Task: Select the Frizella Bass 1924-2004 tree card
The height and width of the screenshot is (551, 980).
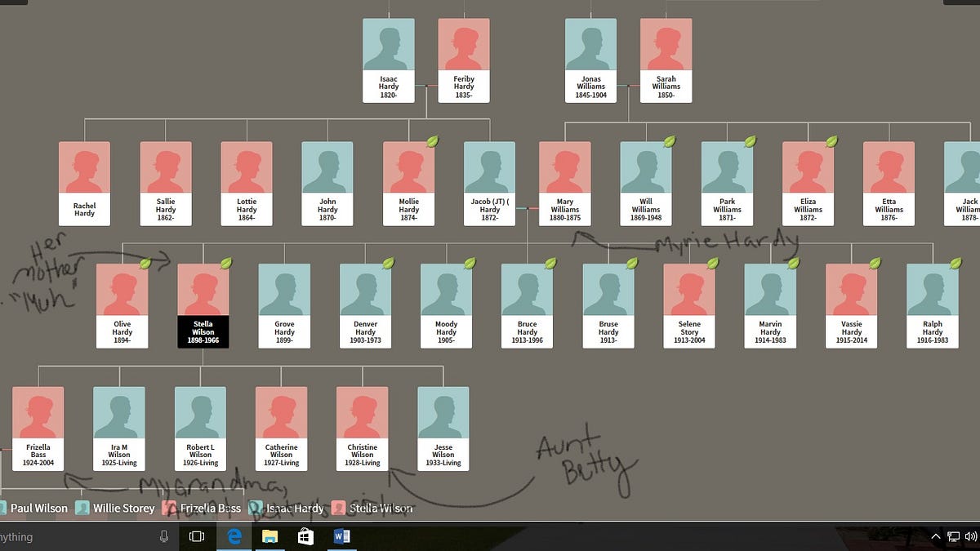Action: click(38, 429)
